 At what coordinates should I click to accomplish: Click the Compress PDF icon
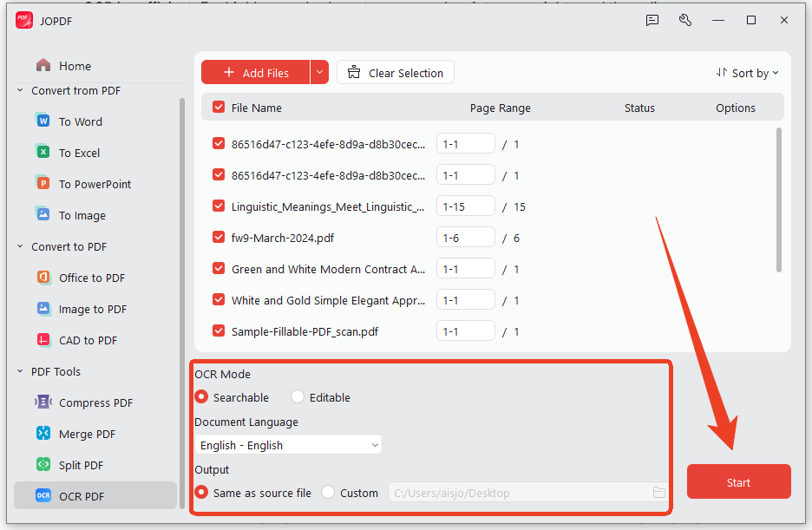(43, 402)
